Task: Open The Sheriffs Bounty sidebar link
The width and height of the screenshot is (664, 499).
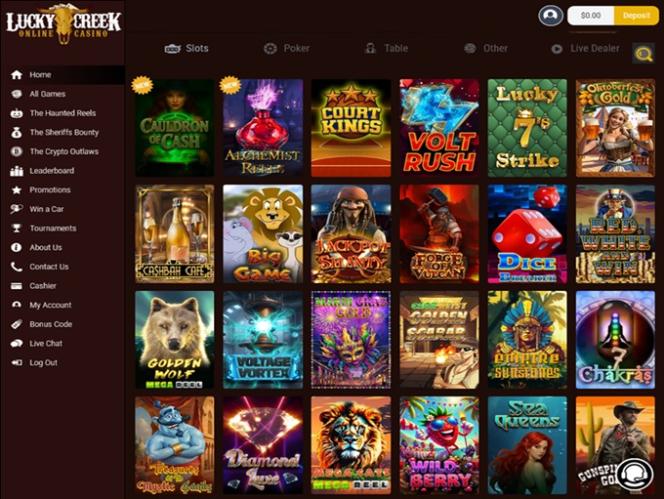Action: pyautogui.click(x=64, y=132)
